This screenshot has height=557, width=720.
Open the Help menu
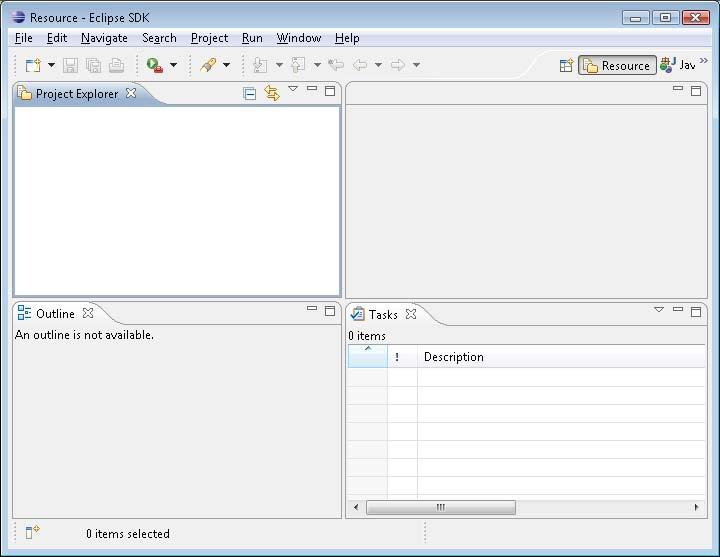click(x=347, y=38)
